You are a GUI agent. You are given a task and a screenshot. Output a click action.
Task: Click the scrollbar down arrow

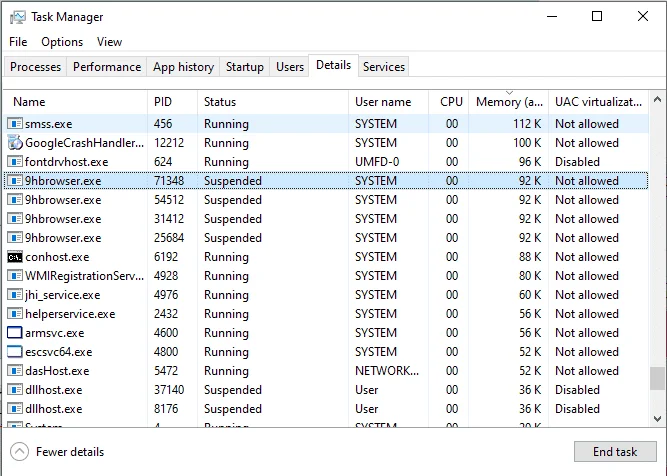click(657, 419)
